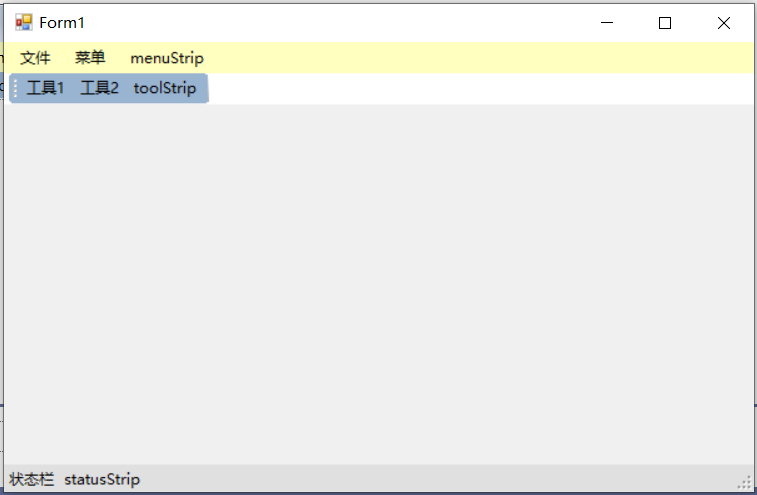Select the 工具2 toolbar button
The height and width of the screenshot is (495, 757).
(99, 88)
